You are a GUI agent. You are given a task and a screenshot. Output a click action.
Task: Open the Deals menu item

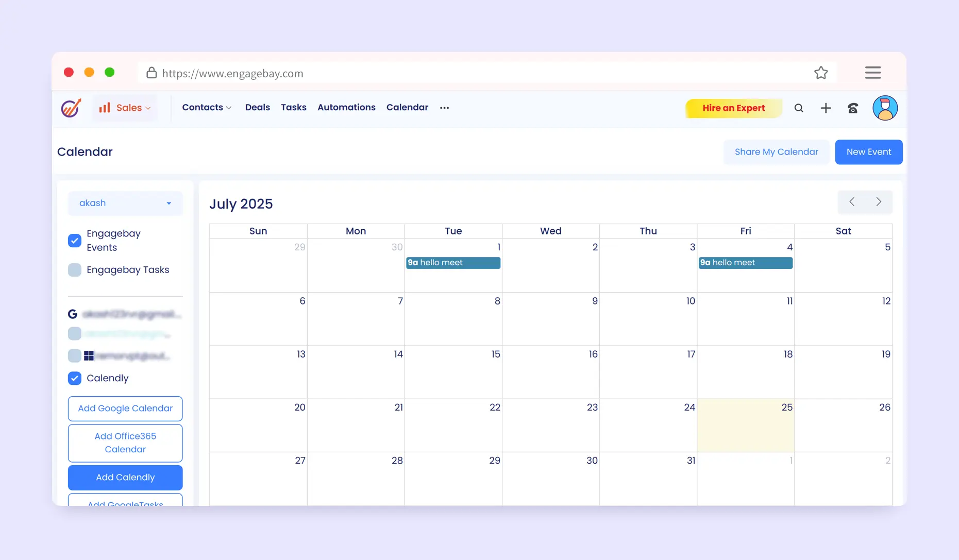257,107
